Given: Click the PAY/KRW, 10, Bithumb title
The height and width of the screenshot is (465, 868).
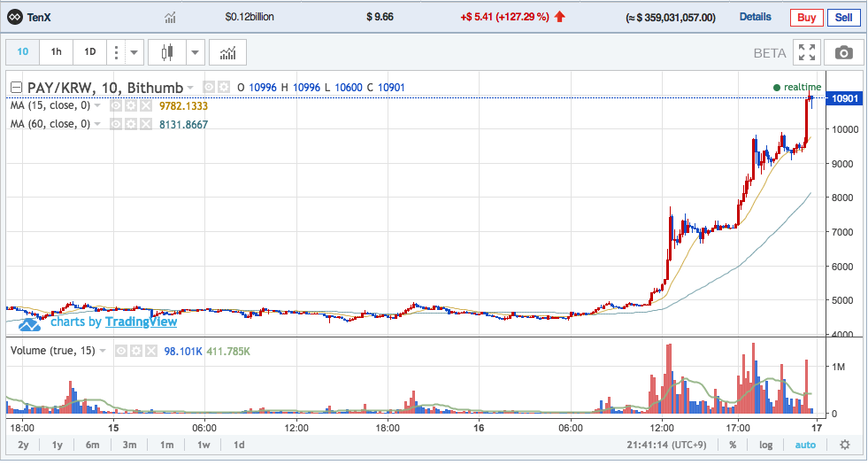Looking at the screenshot, I should coord(105,88).
